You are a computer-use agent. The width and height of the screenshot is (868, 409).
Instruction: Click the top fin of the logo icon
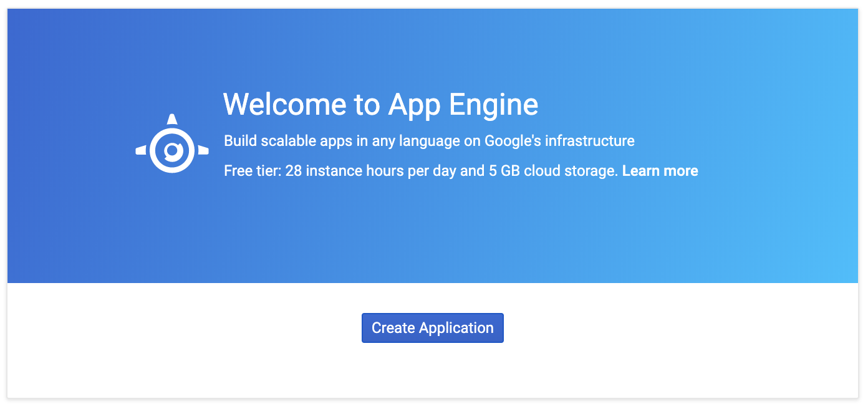[x=171, y=118]
